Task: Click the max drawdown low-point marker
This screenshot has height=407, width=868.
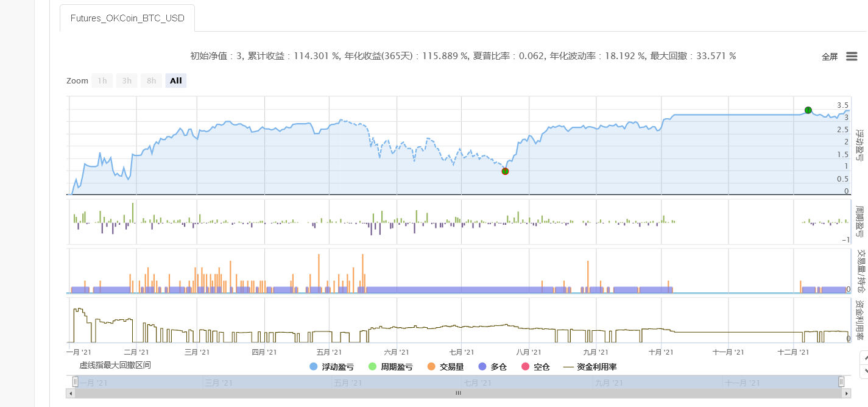Action: (x=505, y=171)
